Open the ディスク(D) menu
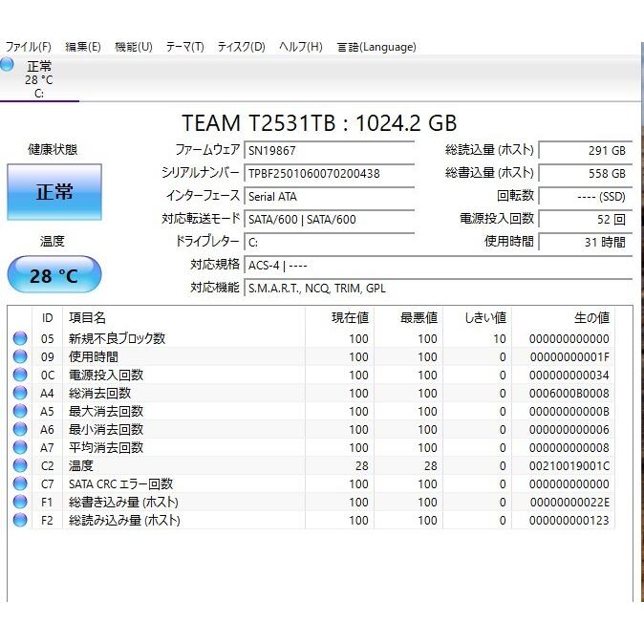The image size is (644, 644). point(242,47)
